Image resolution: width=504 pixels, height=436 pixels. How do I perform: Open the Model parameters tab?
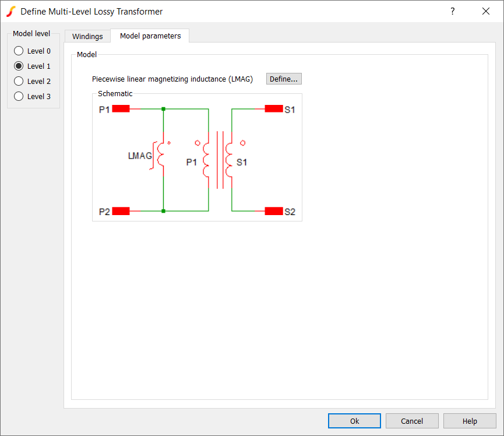(x=150, y=36)
